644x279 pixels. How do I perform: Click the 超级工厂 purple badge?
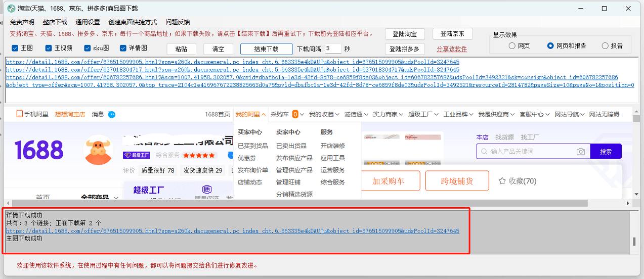point(136,155)
